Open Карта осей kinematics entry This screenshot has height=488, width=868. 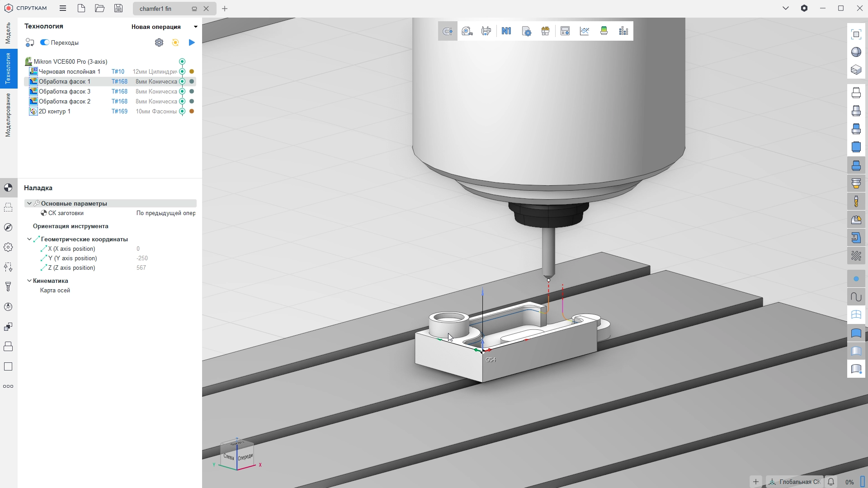(x=55, y=291)
